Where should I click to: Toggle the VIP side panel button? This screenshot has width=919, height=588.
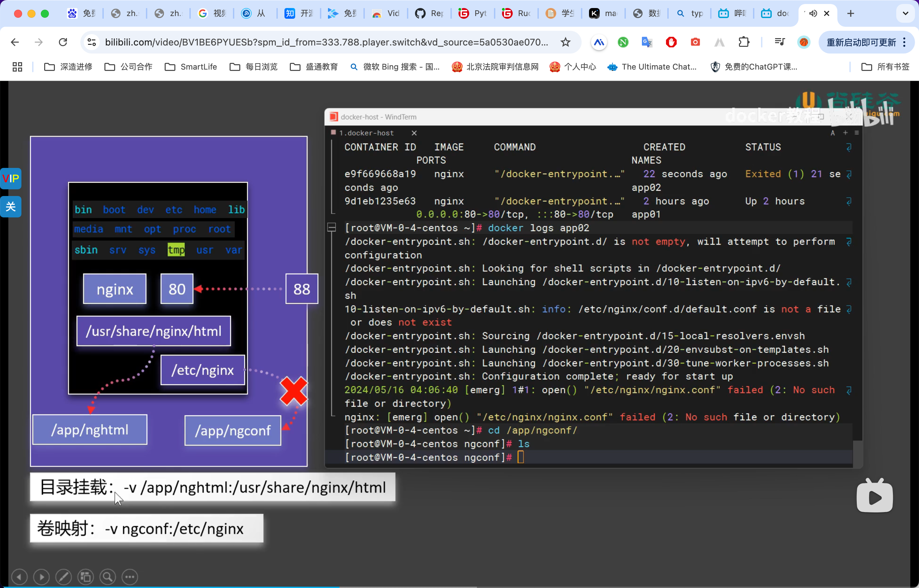tap(11, 178)
